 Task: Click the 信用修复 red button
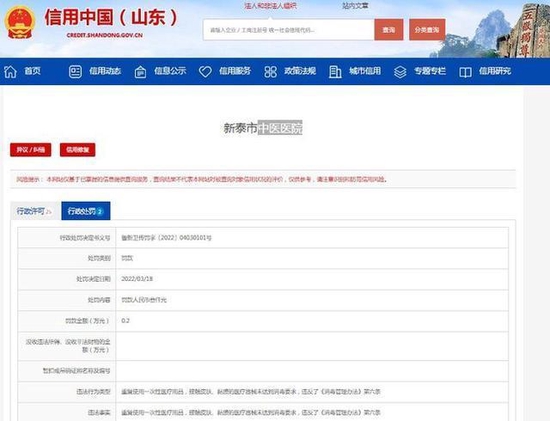coord(78,150)
